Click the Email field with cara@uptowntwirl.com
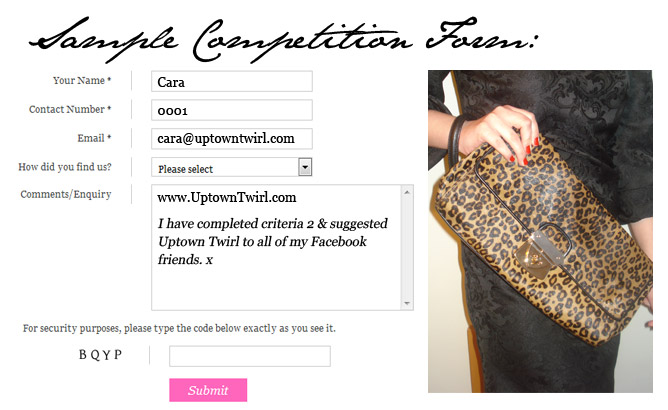Screen dimensions: 668x410 (x=232, y=139)
